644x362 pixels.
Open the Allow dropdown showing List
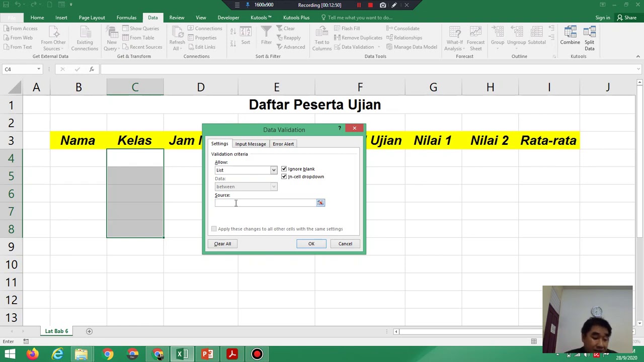(x=273, y=170)
